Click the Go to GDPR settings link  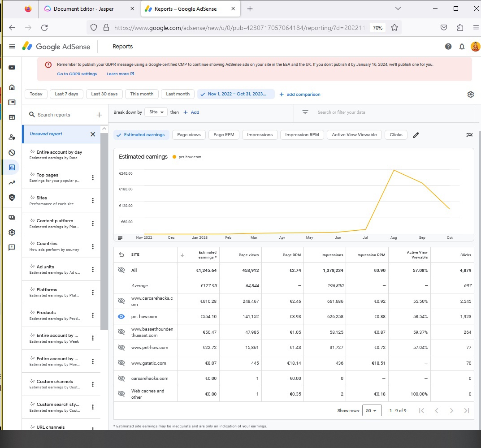click(x=77, y=74)
